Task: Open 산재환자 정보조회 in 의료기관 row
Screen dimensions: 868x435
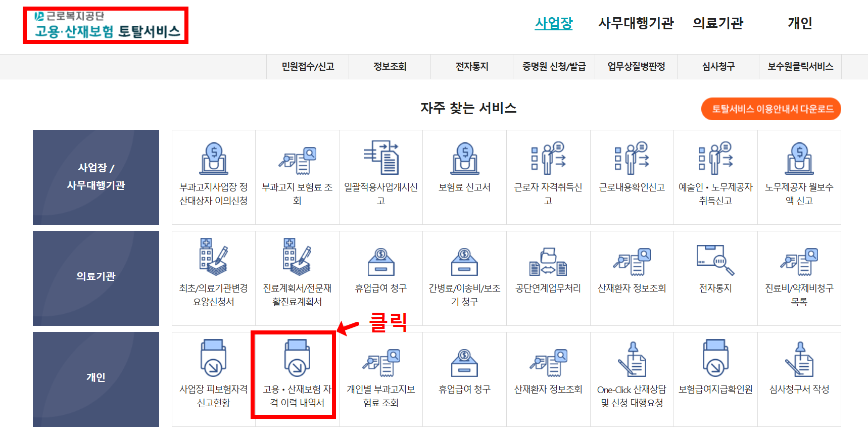Action: point(632,262)
